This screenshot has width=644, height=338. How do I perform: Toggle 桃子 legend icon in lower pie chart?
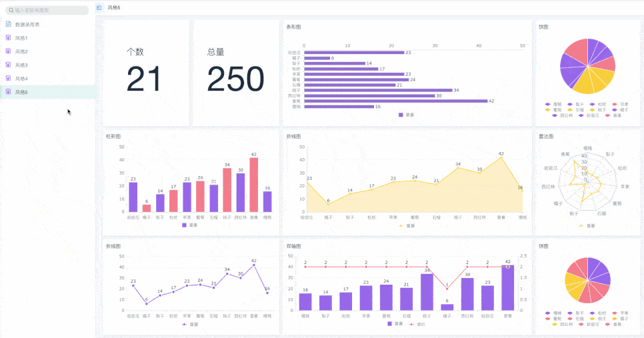pos(592,319)
